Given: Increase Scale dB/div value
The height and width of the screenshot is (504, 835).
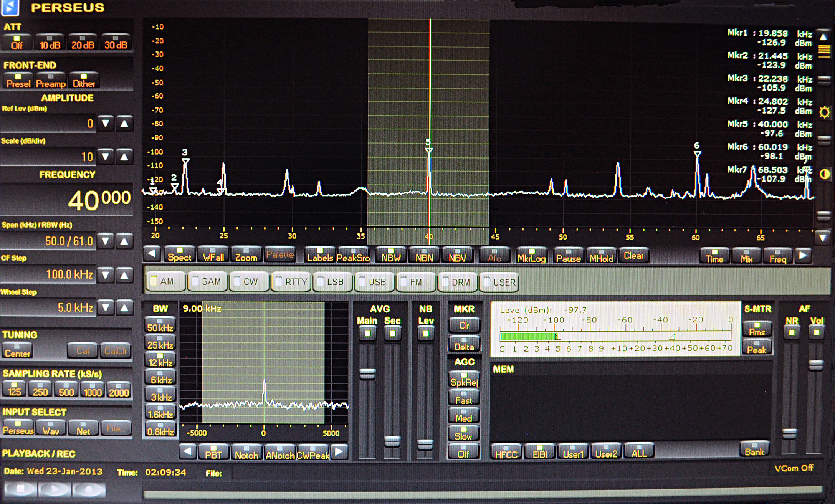Looking at the screenshot, I should point(124,157).
